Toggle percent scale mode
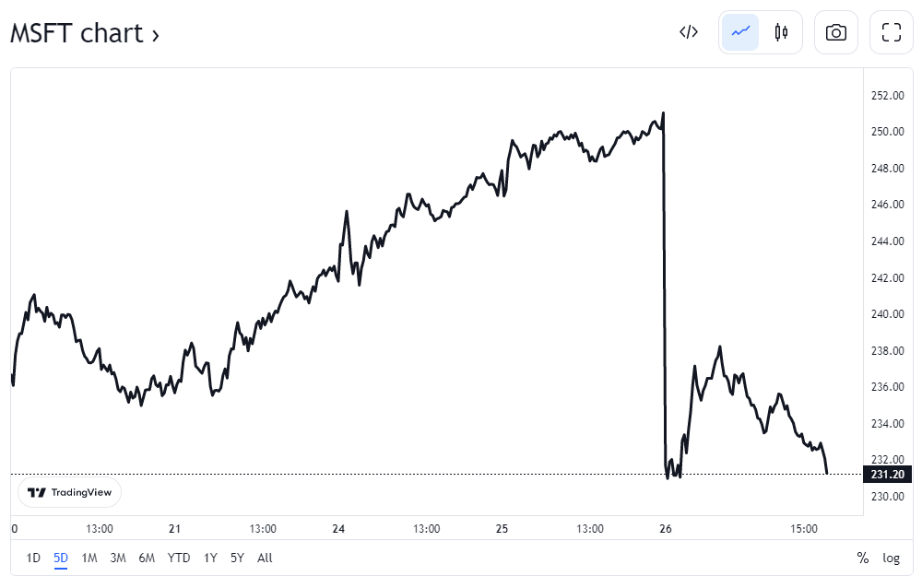Screen dimensions: 922x588 (863, 558)
